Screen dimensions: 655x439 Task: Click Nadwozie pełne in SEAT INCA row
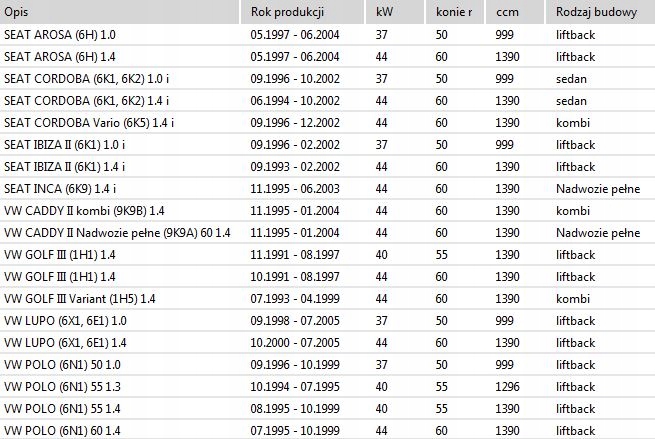pyautogui.click(x=598, y=189)
